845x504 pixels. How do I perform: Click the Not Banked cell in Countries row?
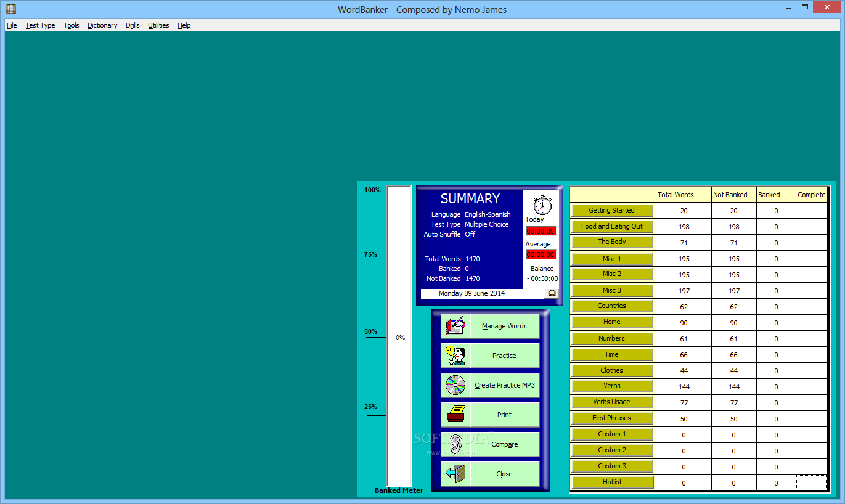[733, 307]
